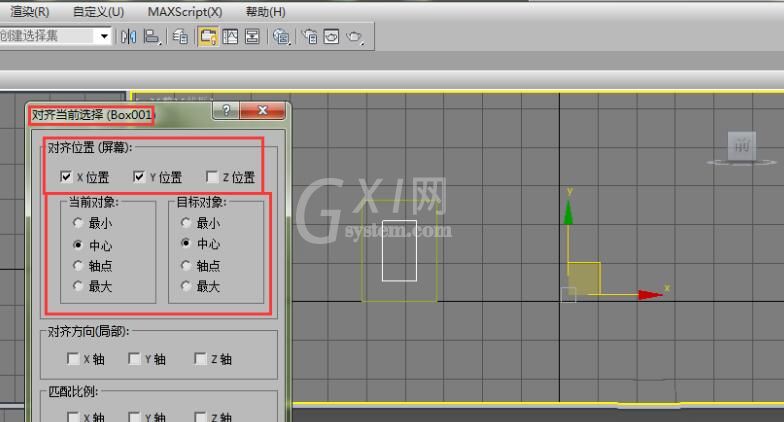Screen dimensions: 784x422
Task: Select 最小 under 目标对象
Action: (x=186, y=222)
